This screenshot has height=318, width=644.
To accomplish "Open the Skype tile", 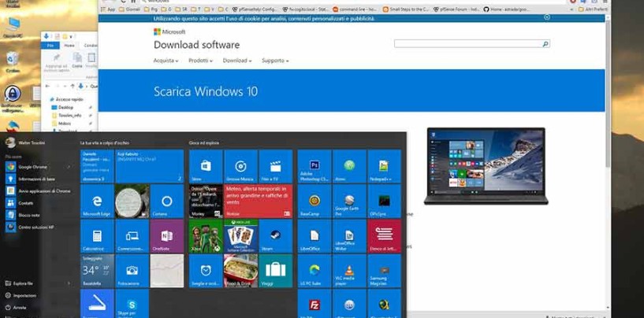I will click(x=132, y=304).
